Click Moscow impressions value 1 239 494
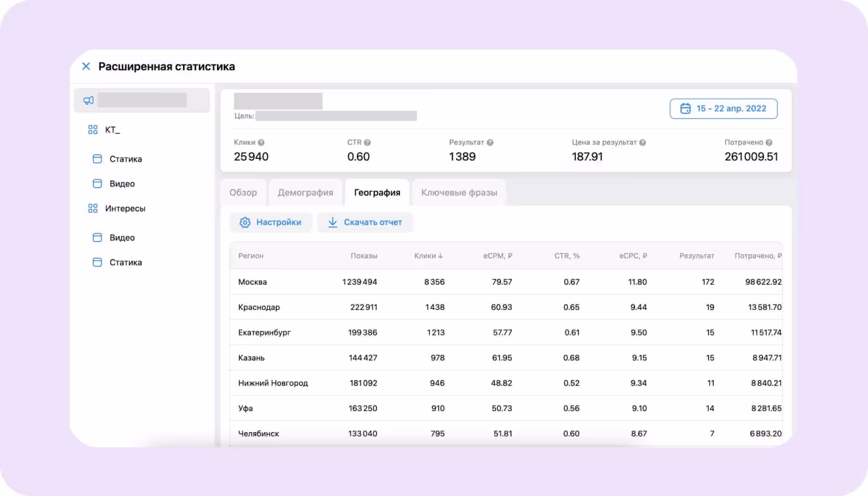868x496 pixels. [360, 282]
